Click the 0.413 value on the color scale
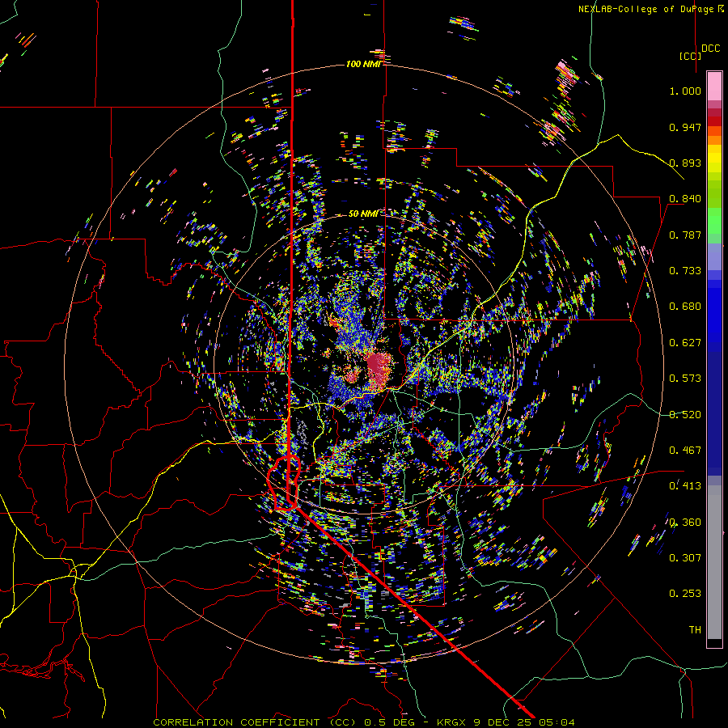The width and height of the screenshot is (728, 728). 685,486
